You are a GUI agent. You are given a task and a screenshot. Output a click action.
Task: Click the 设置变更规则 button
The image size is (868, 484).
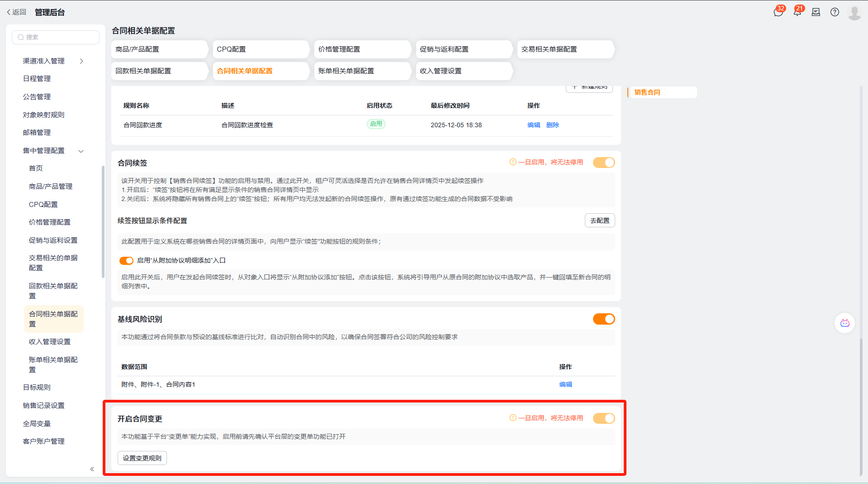(x=142, y=458)
